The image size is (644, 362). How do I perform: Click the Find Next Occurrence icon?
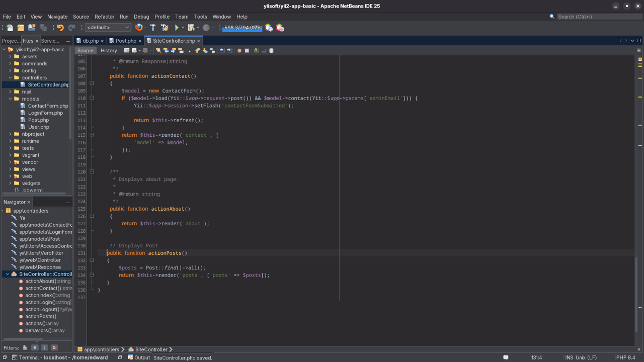(x=173, y=50)
